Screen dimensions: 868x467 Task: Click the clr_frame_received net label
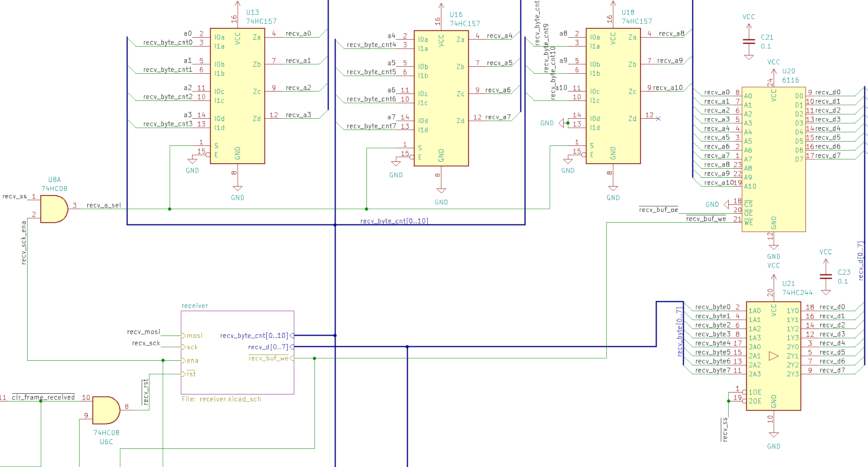(x=43, y=397)
